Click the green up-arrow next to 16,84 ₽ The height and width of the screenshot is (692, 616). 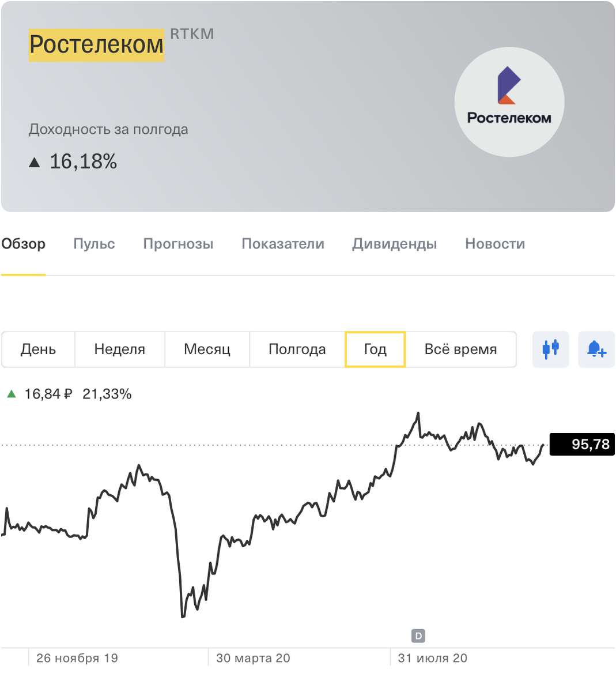pos(11,394)
